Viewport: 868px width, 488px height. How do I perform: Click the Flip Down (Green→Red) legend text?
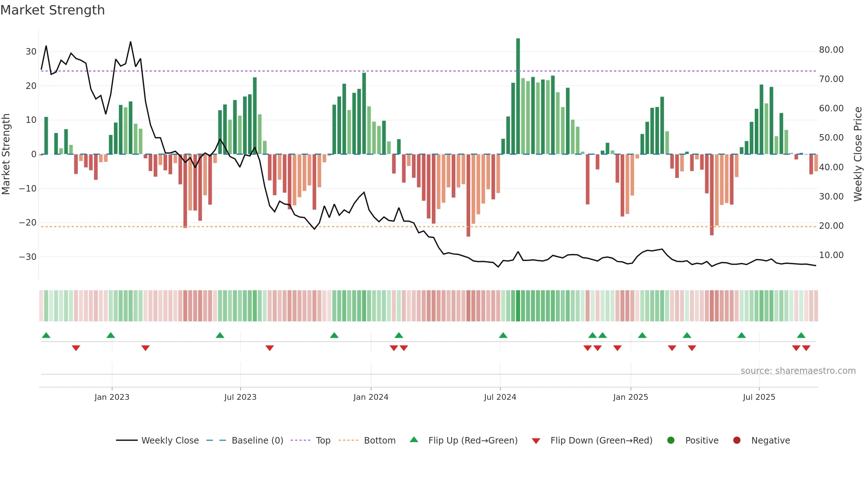click(x=601, y=440)
